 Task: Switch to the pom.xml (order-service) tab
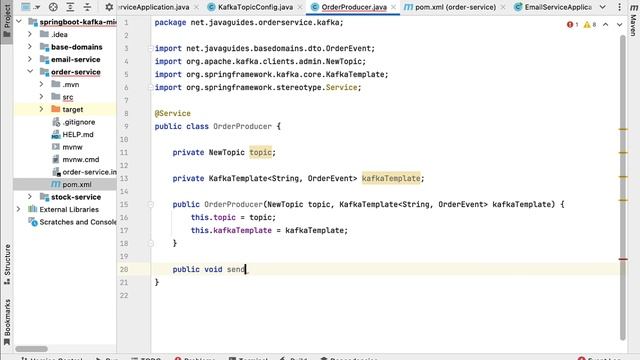(x=456, y=7)
